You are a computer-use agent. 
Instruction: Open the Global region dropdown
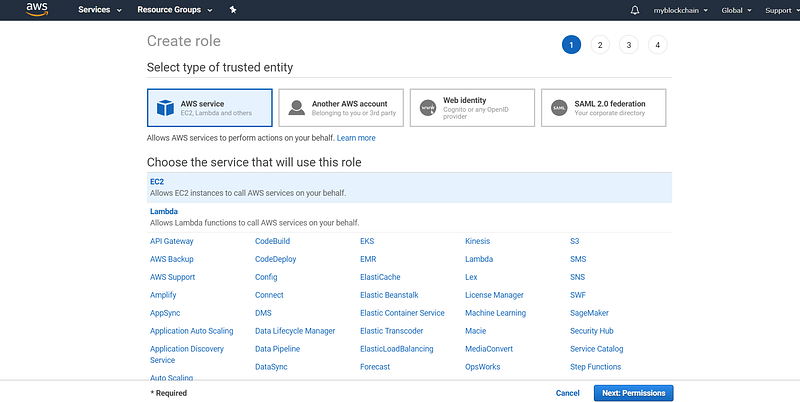[x=736, y=10]
